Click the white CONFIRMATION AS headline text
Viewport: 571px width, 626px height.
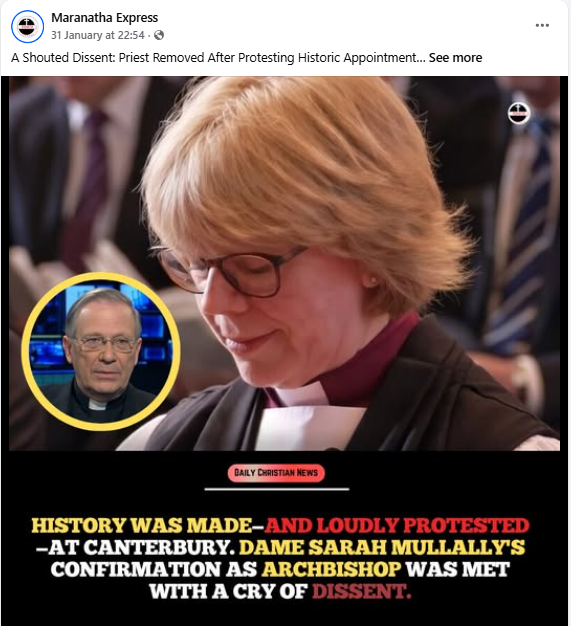154,570
